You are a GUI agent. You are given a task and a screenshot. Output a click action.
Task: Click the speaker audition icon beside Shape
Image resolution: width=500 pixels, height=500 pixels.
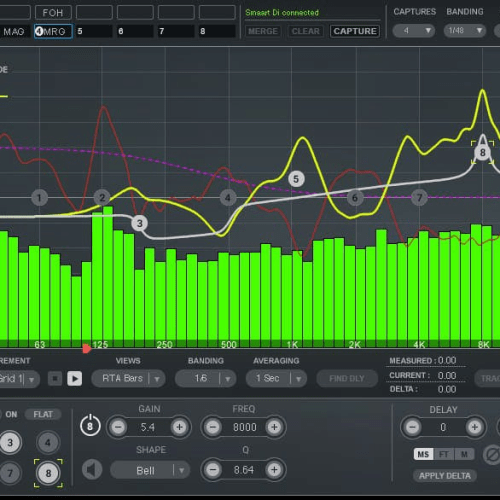[92, 470]
